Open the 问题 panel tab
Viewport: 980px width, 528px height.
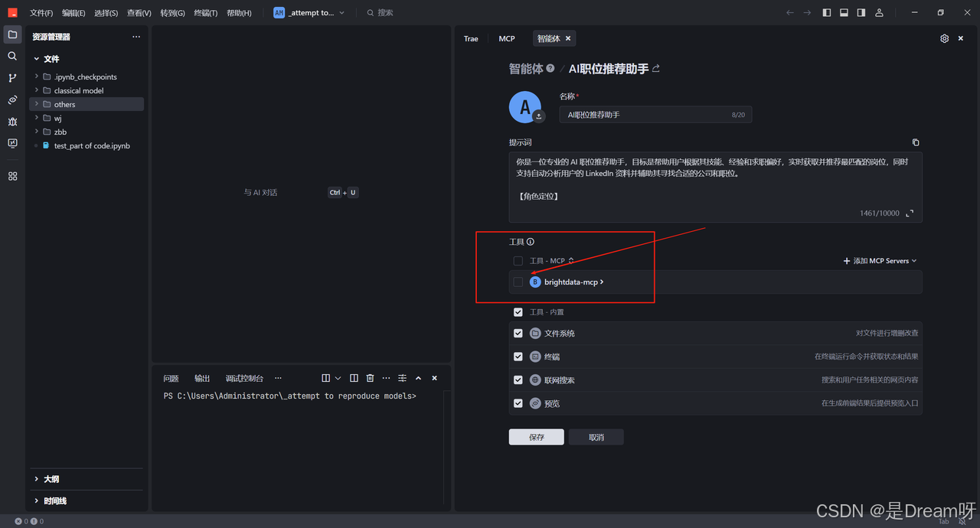pyautogui.click(x=171, y=378)
